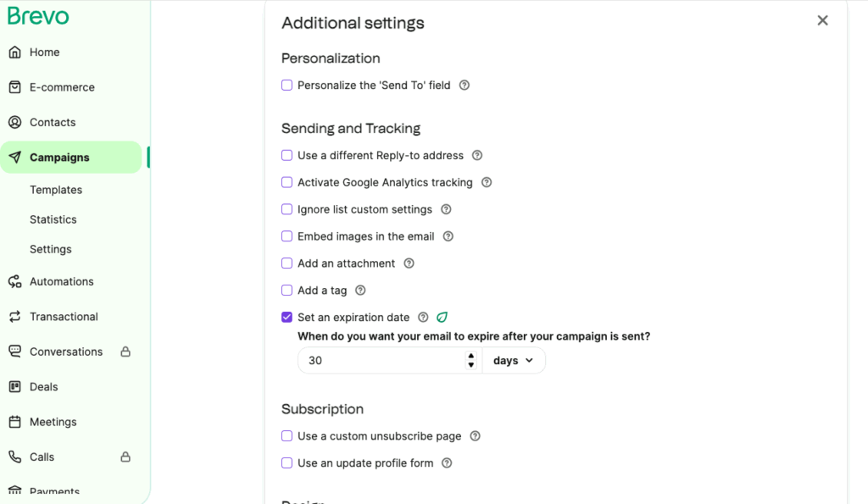Click the Brevo logo
868x504 pixels.
(38, 16)
